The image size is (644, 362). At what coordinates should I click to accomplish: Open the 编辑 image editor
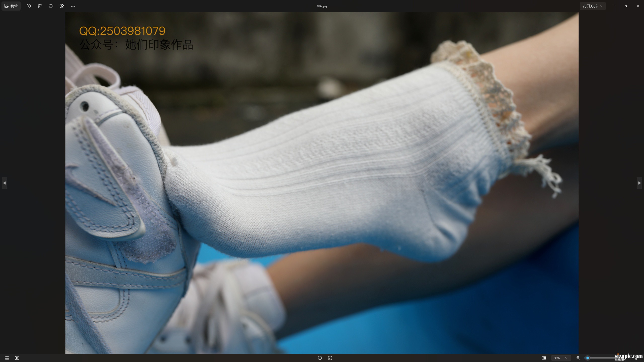(x=11, y=6)
